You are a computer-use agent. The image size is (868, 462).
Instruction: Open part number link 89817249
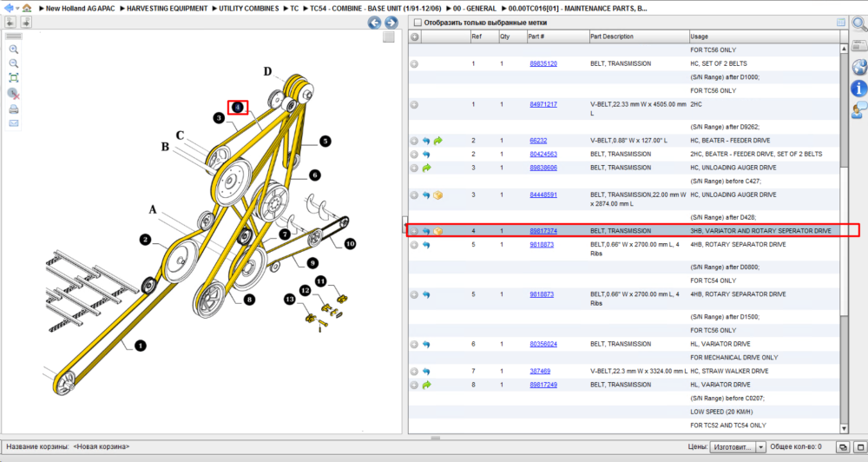(543, 385)
